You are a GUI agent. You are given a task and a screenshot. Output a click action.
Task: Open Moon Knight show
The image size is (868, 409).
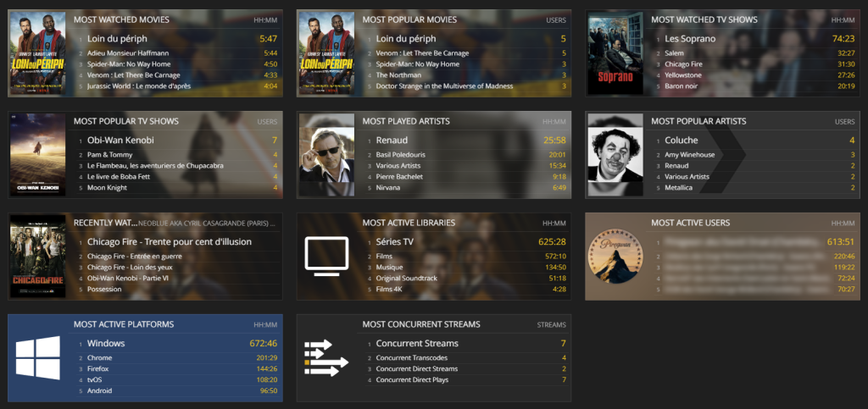pyautogui.click(x=107, y=188)
